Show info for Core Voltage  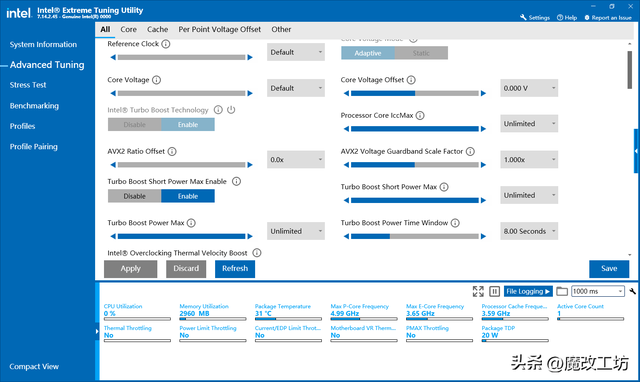(x=156, y=80)
